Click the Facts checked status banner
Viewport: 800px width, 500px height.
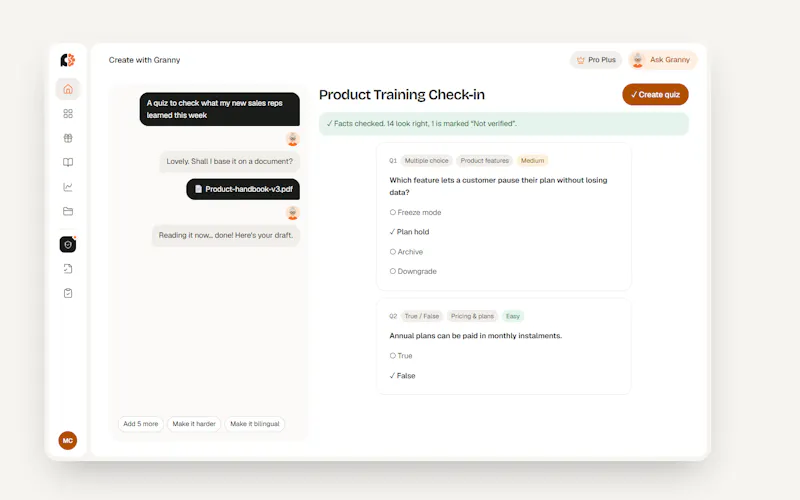click(504, 123)
